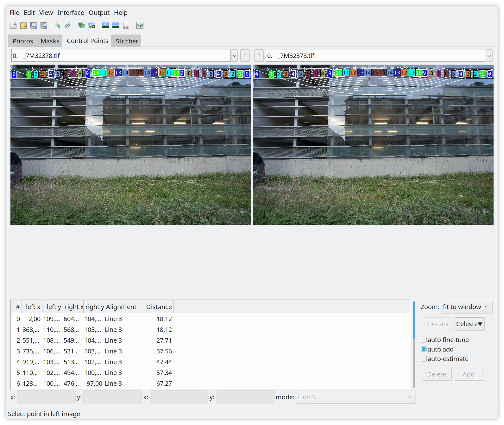Image resolution: width=504 pixels, height=425 pixels.
Task: Click the # column header
Action: (16, 307)
